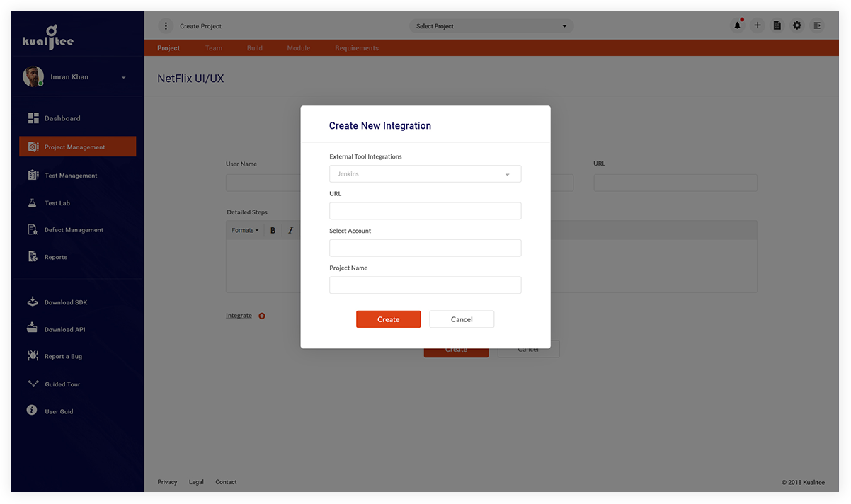
Task: Open the settings gear in the top bar
Action: (797, 25)
